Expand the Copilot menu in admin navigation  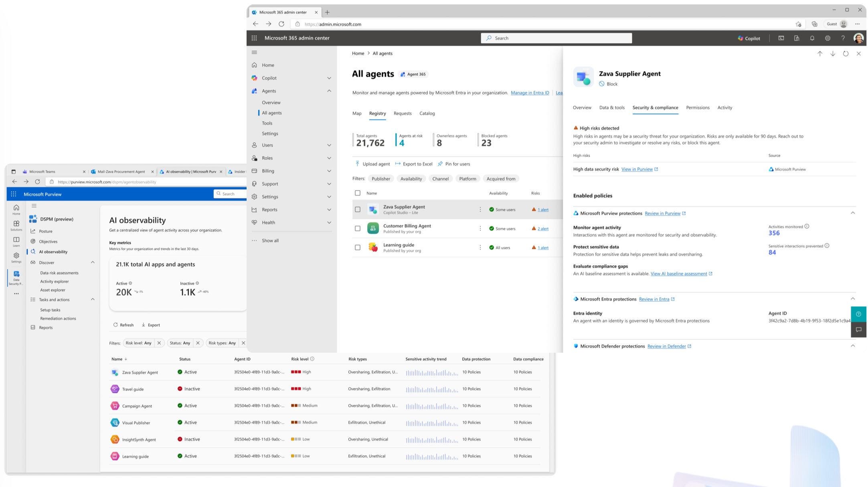[329, 78]
